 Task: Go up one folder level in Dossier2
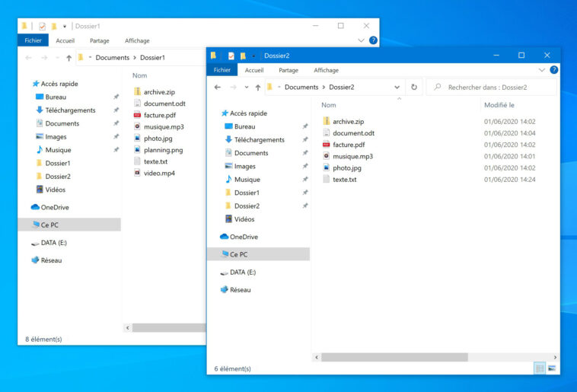click(x=257, y=88)
